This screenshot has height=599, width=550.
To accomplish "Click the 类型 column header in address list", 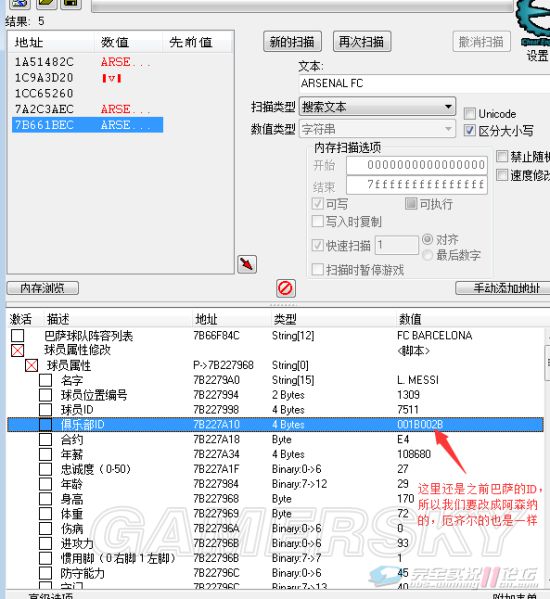I will click(285, 319).
